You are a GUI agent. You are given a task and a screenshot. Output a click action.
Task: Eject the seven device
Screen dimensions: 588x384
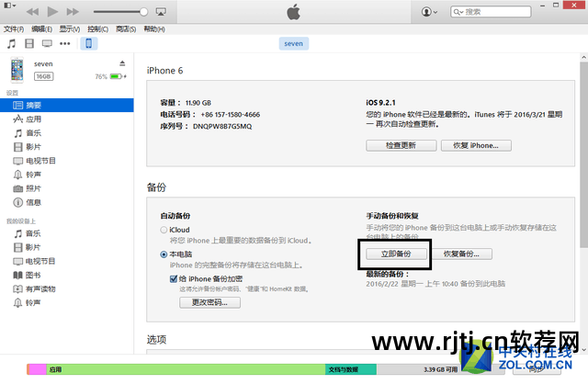(x=122, y=63)
